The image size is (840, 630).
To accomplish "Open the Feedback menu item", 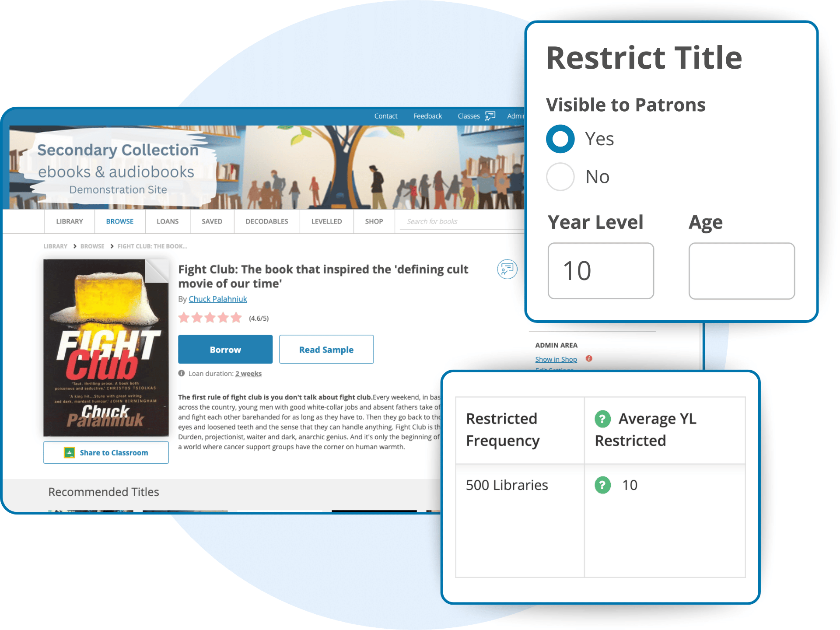I will pos(427,115).
